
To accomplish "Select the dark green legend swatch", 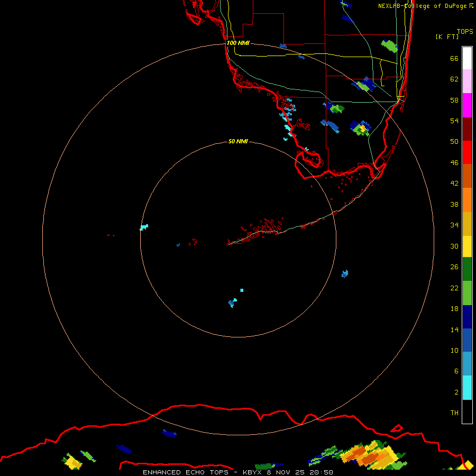I will (x=467, y=269).
